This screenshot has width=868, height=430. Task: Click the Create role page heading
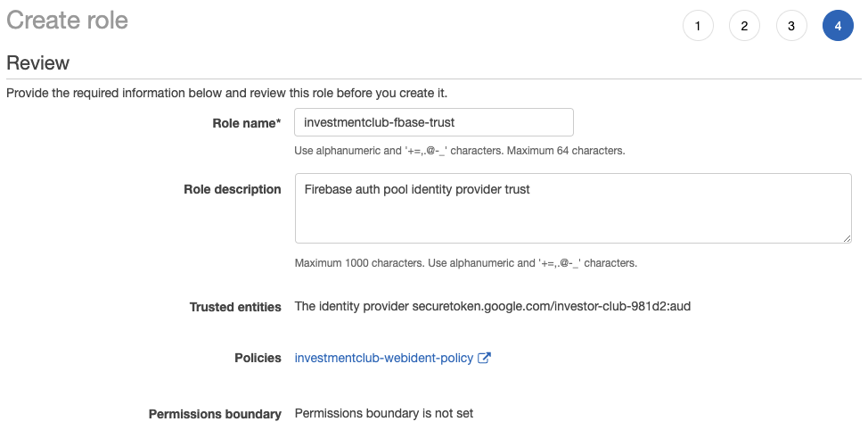point(67,20)
